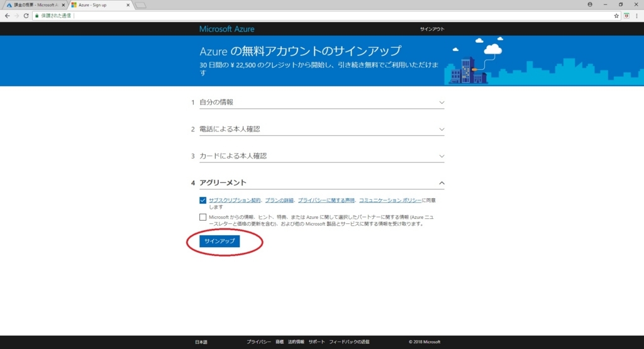Image resolution: width=644 pixels, height=349 pixels.
Task: Click the アグリーメント section title
Action: pos(223,183)
